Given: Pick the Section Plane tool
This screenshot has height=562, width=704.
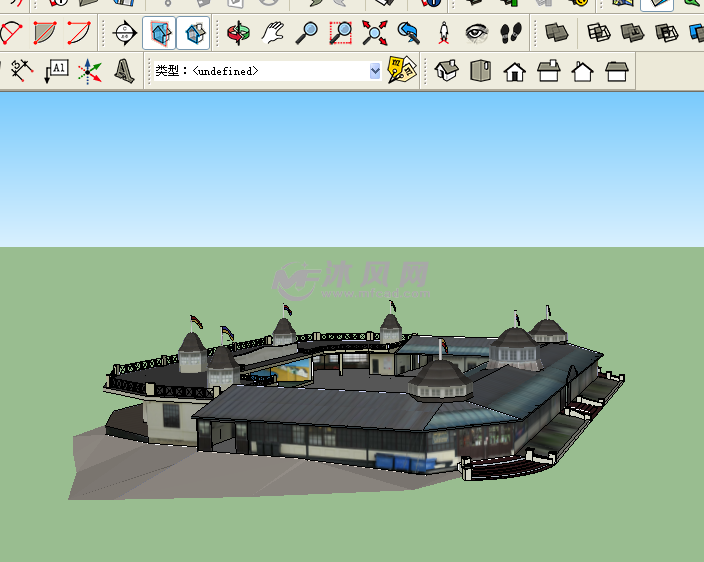Looking at the screenshot, I should point(124,33).
